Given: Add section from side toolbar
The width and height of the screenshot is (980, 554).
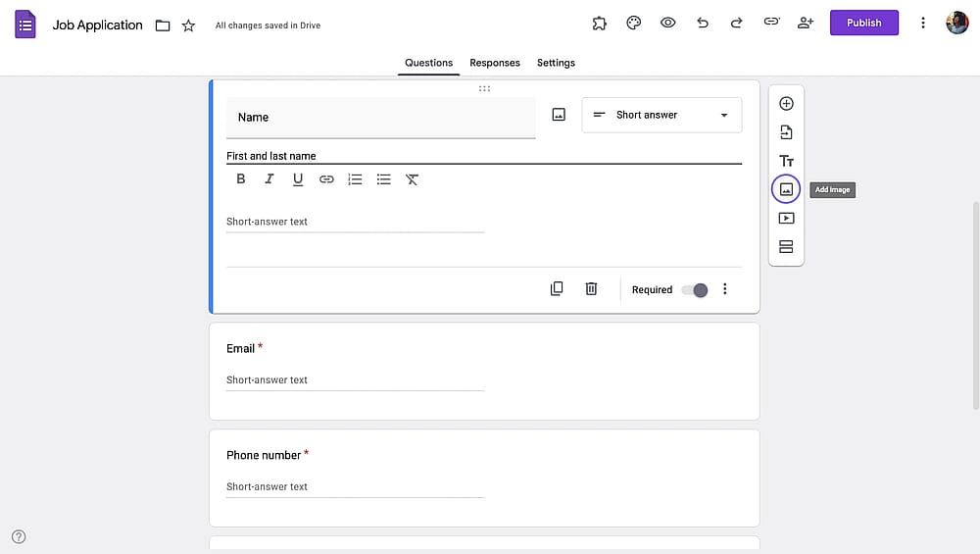Looking at the screenshot, I should pyautogui.click(x=786, y=247).
